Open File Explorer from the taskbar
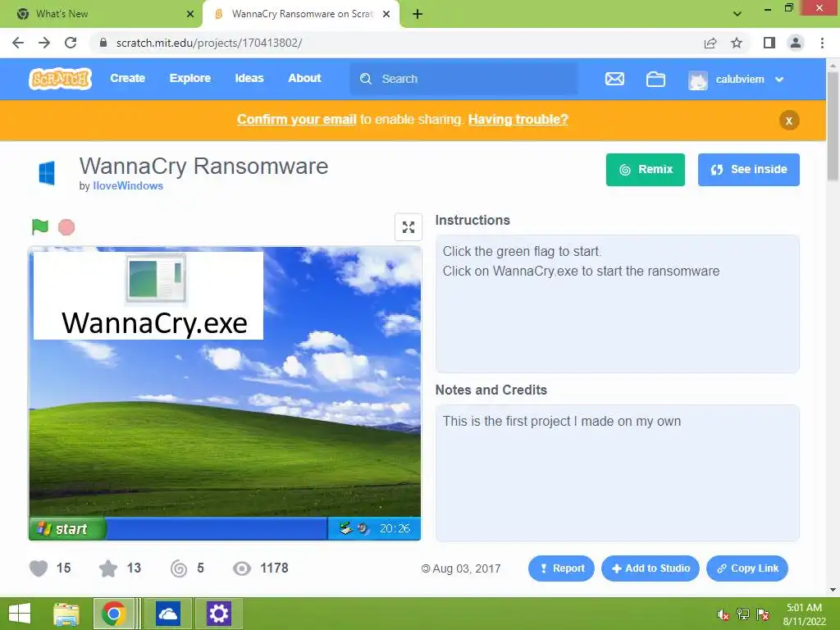This screenshot has width=840, height=630. click(x=66, y=614)
